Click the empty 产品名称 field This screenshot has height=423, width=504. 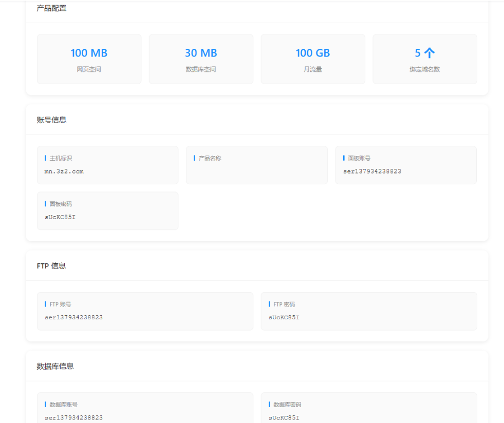tap(256, 171)
